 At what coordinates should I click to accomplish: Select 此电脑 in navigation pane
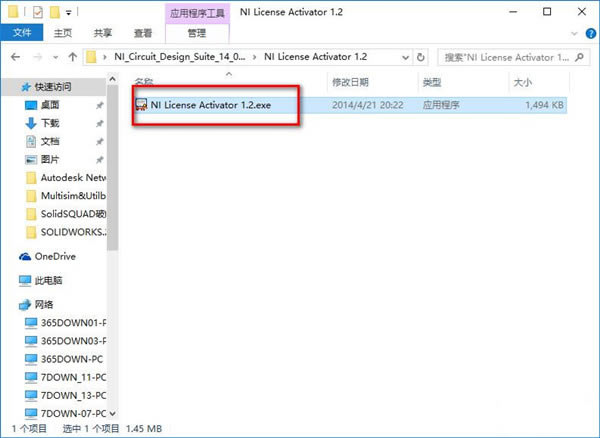[48, 280]
